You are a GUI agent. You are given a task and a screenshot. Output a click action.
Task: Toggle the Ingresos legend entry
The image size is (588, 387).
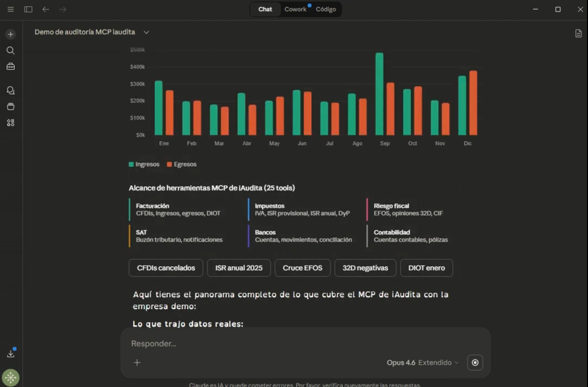144,164
